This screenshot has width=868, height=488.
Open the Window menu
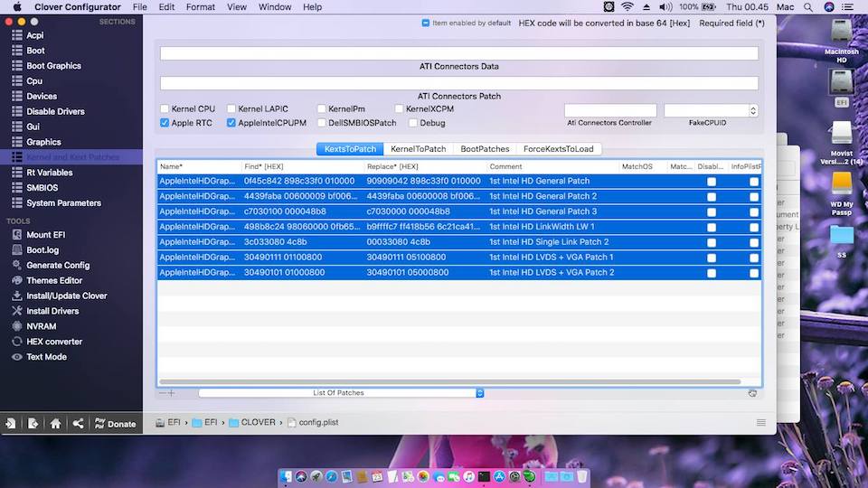coord(275,7)
